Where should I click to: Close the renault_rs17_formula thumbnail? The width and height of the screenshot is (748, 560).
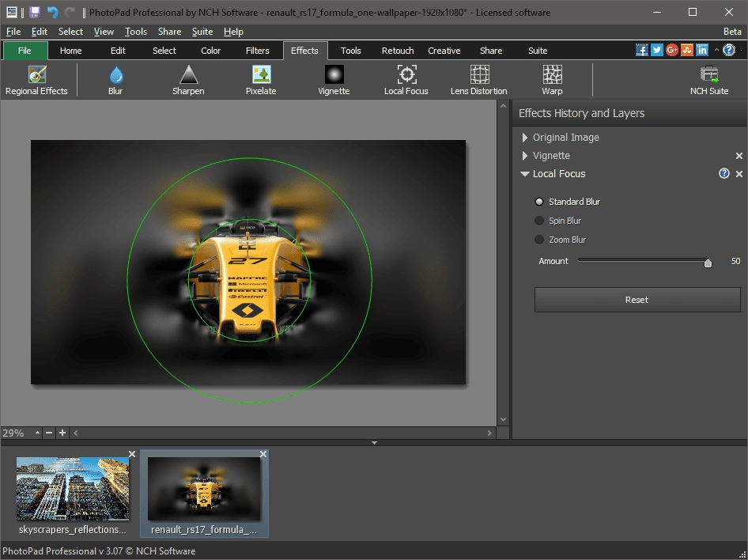pyautogui.click(x=263, y=454)
